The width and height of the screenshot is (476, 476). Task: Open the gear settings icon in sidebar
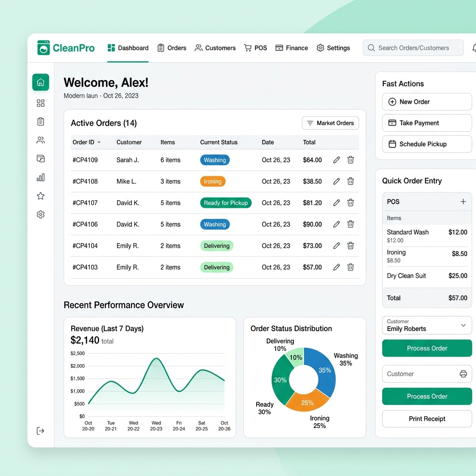click(x=41, y=215)
